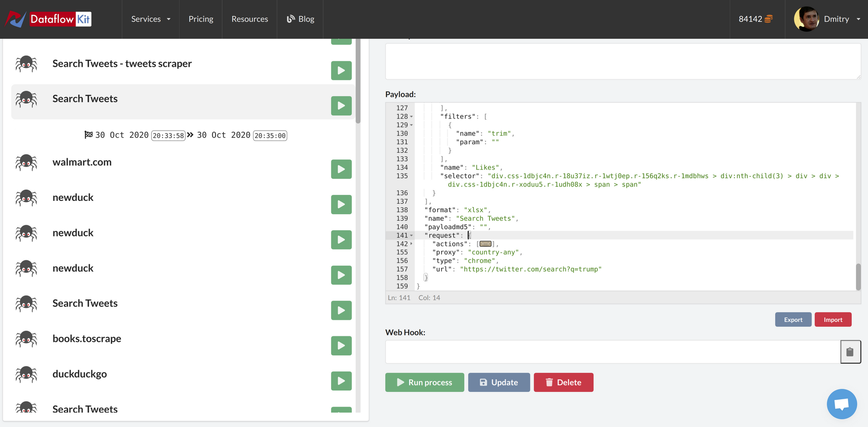
Task: Click the Run process button
Action: tap(424, 382)
